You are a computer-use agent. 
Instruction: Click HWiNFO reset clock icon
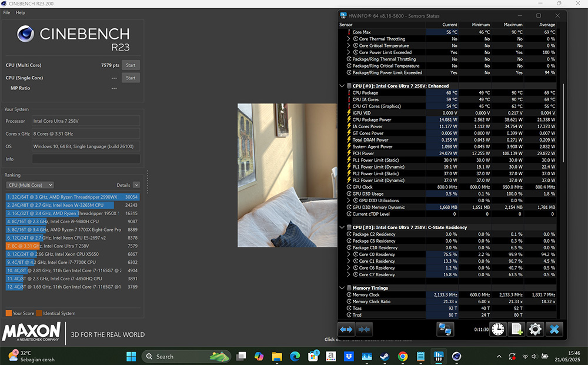tap(498, 330)
